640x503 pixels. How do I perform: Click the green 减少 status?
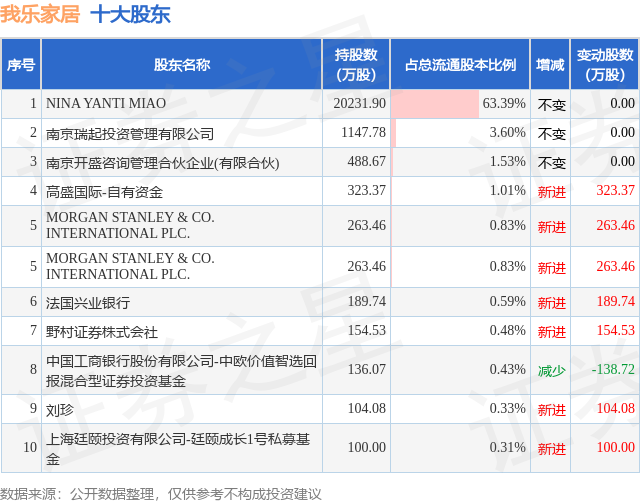tap(551, 371)
